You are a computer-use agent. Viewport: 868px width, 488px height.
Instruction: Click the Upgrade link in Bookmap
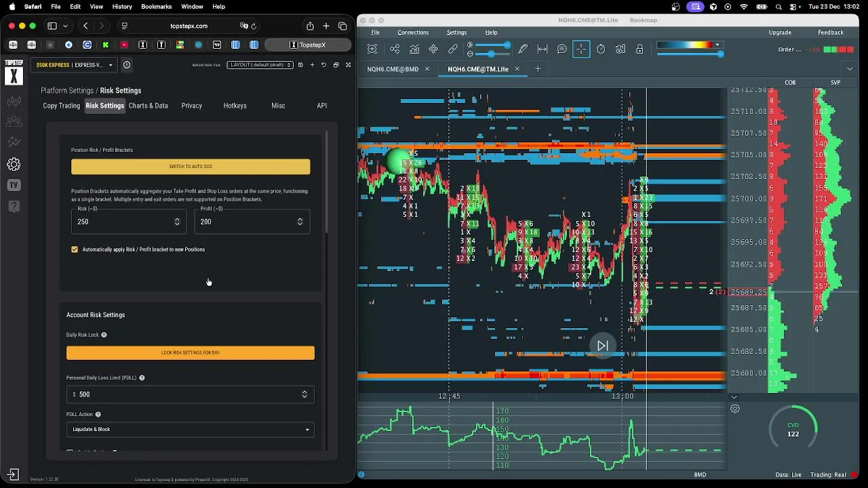click(x=780, y=33)
